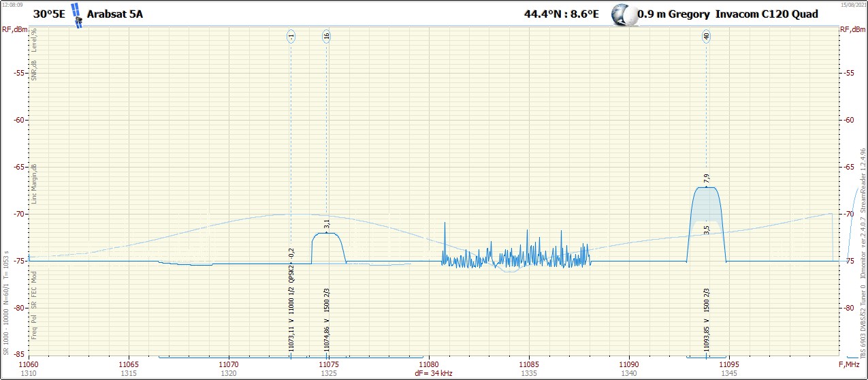Select the transponder marker labeled 40
This screenshot has height=380, width=868.
coord(706,37)
